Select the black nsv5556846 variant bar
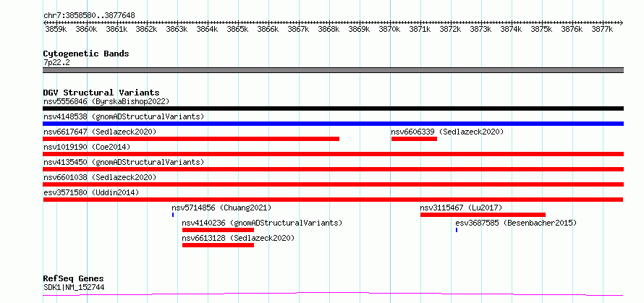The height and width of the screenshot is (303, 644). point(333,108)
